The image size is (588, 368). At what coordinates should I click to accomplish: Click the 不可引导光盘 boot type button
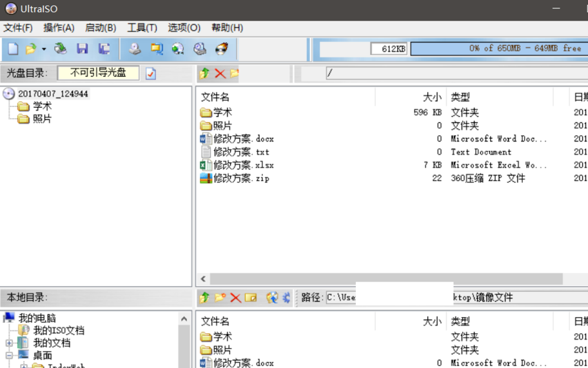point(98,73)
